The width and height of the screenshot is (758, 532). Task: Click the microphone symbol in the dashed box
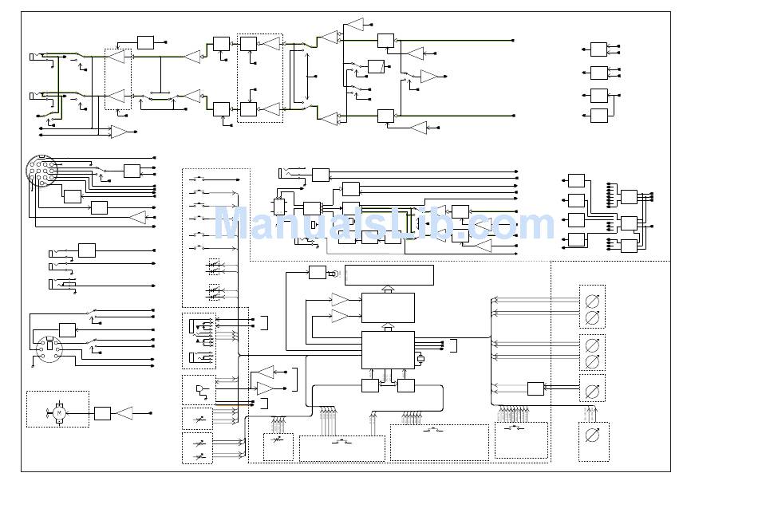199,389
